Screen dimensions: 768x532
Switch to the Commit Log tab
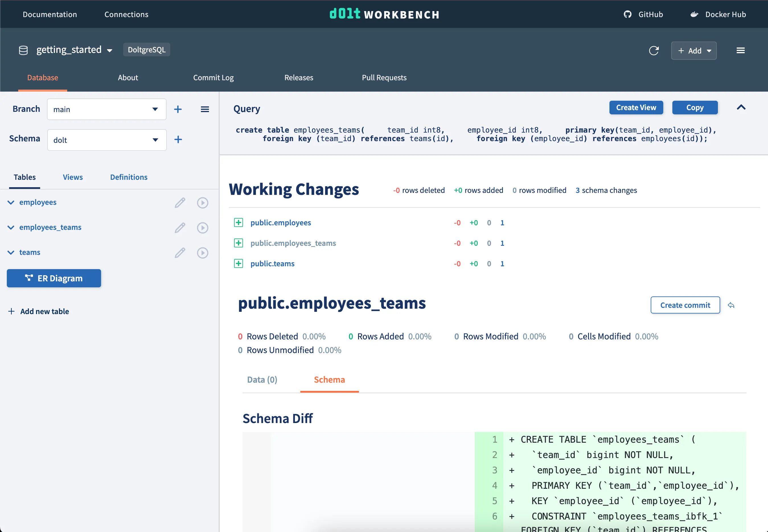pos(213,78)
